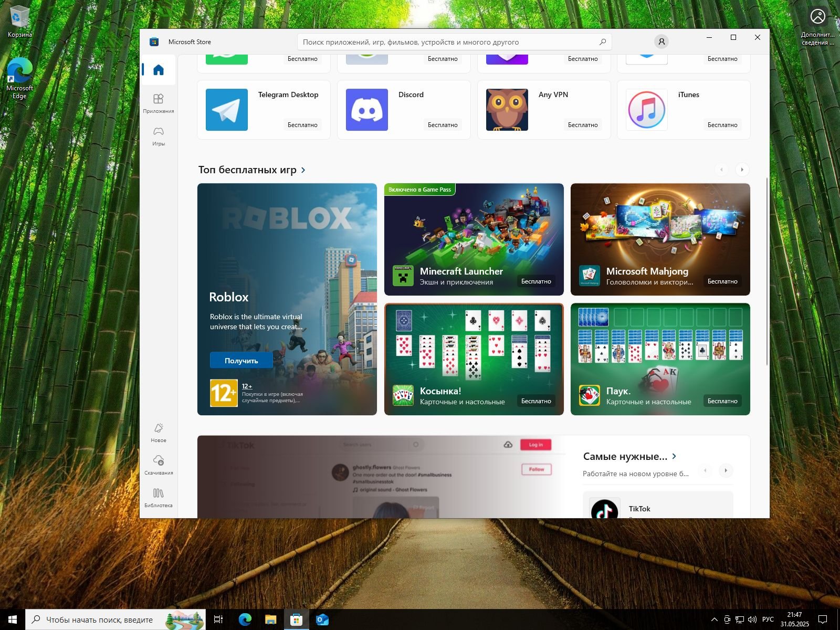This screenshot has height=630, width=840.
Task: Open Minecraft Launcher game thumbnail
Action: click(474, 239)
